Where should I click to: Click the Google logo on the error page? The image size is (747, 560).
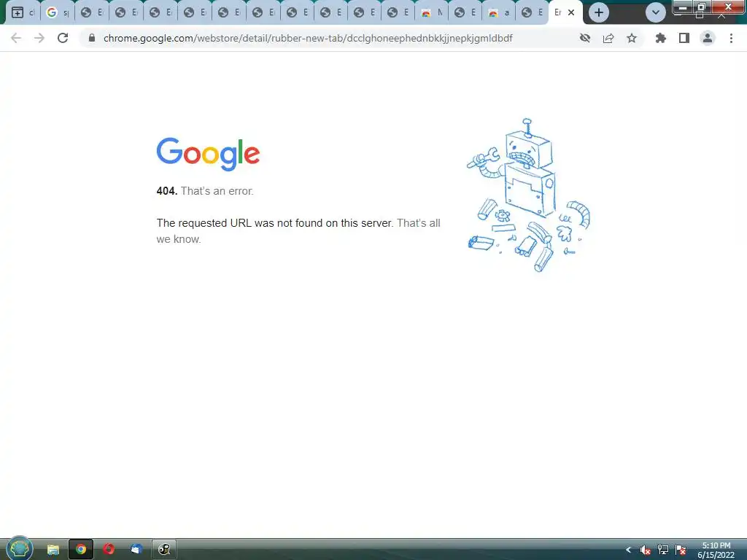click(x=208, y=155)
